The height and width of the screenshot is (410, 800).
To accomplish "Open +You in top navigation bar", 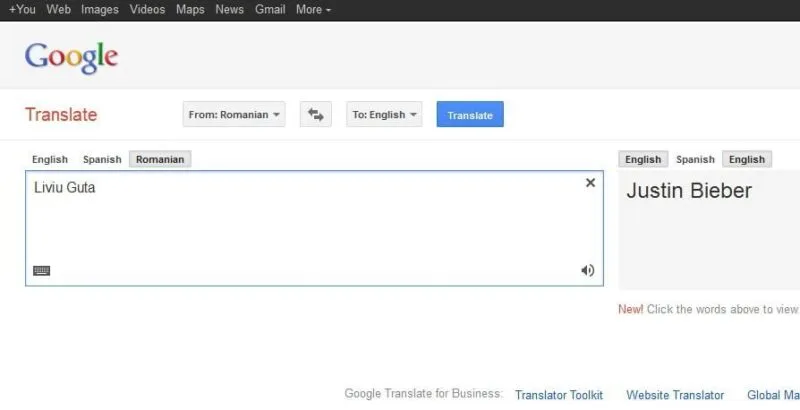I will 22,9.
